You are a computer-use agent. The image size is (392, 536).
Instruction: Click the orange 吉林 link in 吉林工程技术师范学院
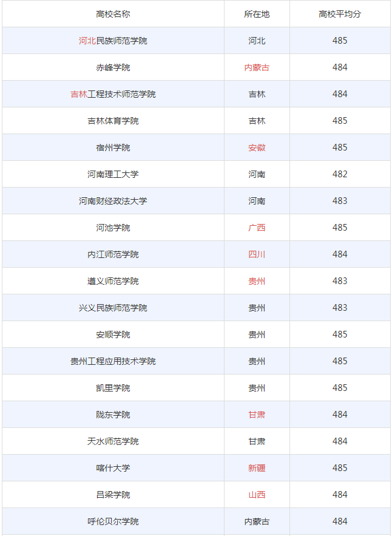point(79,94)
